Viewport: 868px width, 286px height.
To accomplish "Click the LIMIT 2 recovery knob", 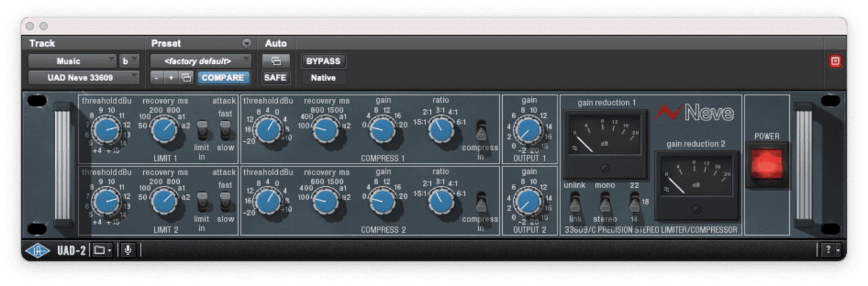I will click(164, 202).
